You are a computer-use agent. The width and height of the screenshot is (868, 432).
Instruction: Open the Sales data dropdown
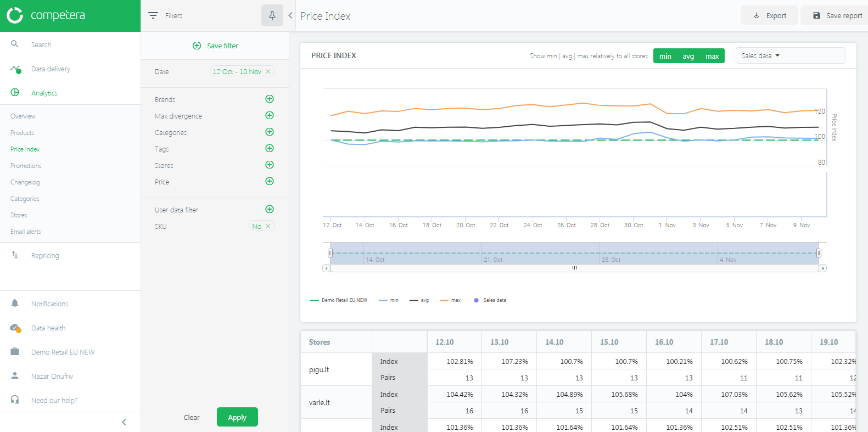(789, 55)
